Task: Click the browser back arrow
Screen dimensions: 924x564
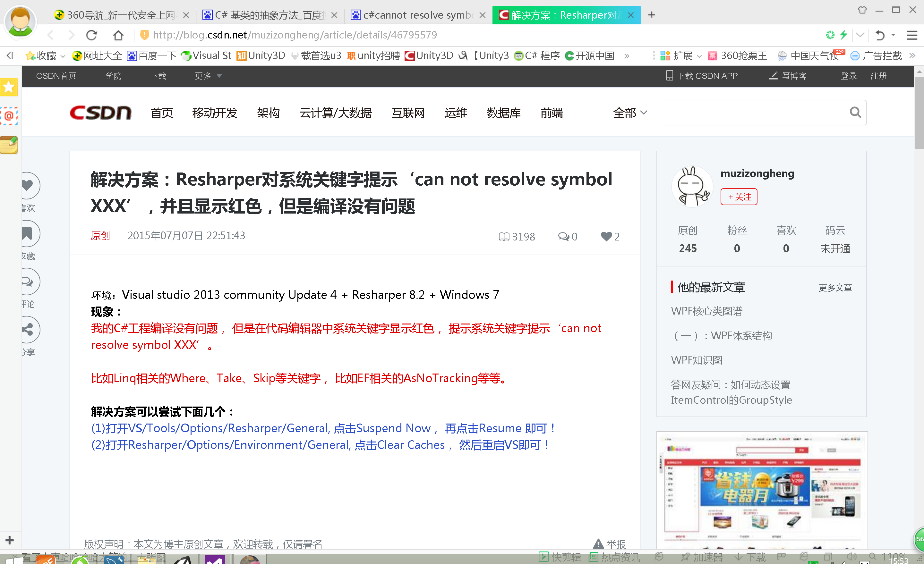Action: (x=51, y=35)
